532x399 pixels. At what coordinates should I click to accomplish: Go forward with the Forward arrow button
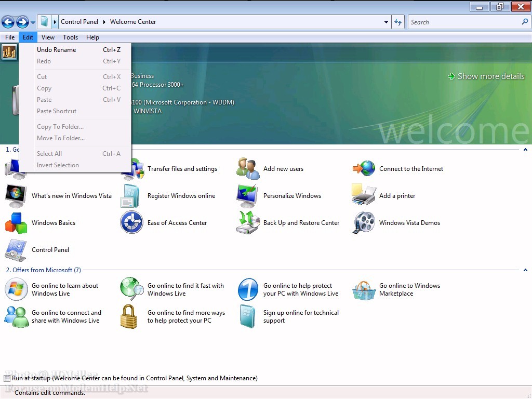click(22, 22)
